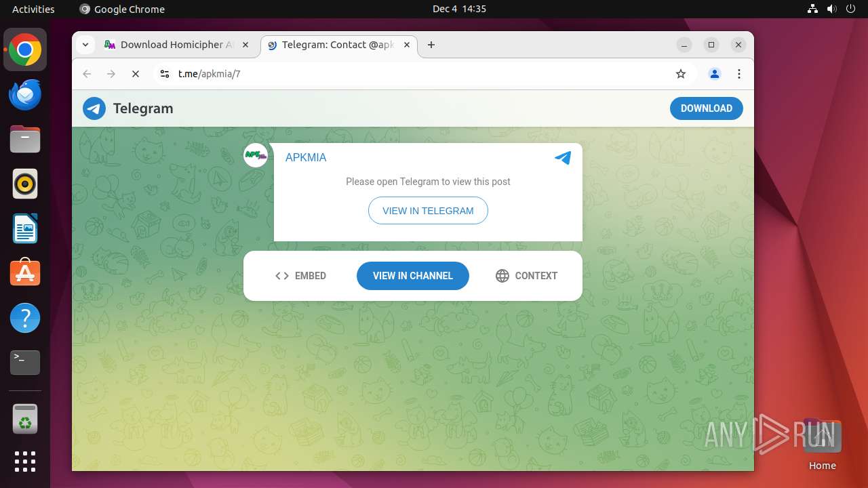
Task: Open the volume icon in top bar
Action: click(832, 9)
